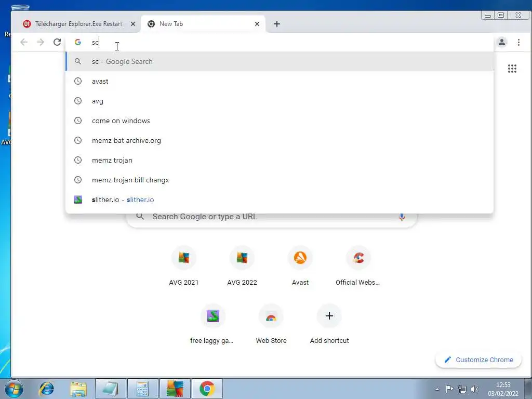The image size is (532, 399).
Task: Open a new tab with plus button
Action: click(x=277, y=24)
